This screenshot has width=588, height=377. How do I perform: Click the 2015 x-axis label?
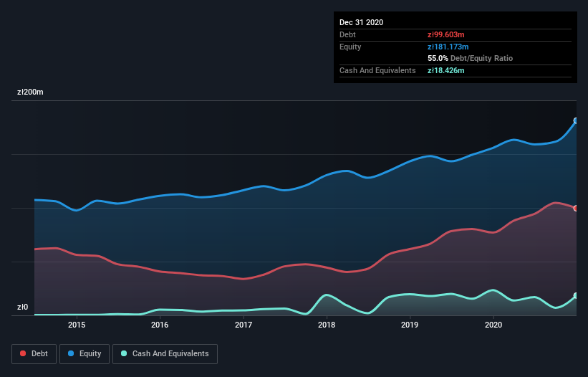coord(77,325)
